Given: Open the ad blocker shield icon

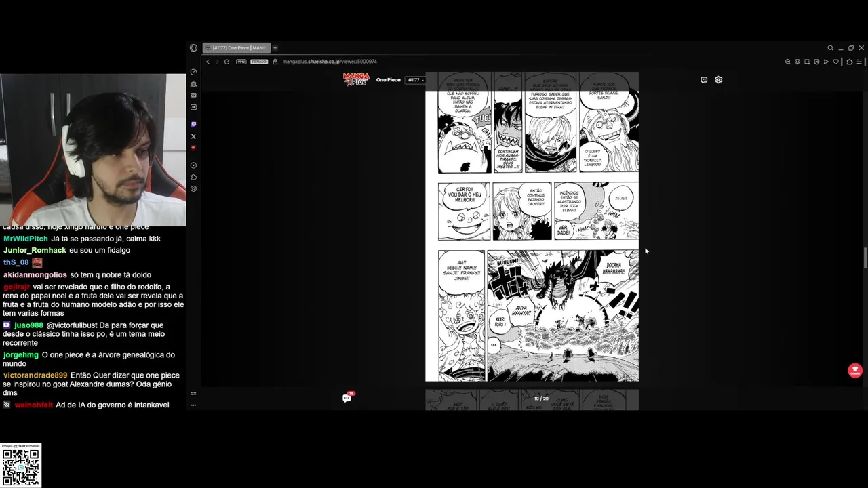Looking at the screenshot, I should click(x=816, y=62).
